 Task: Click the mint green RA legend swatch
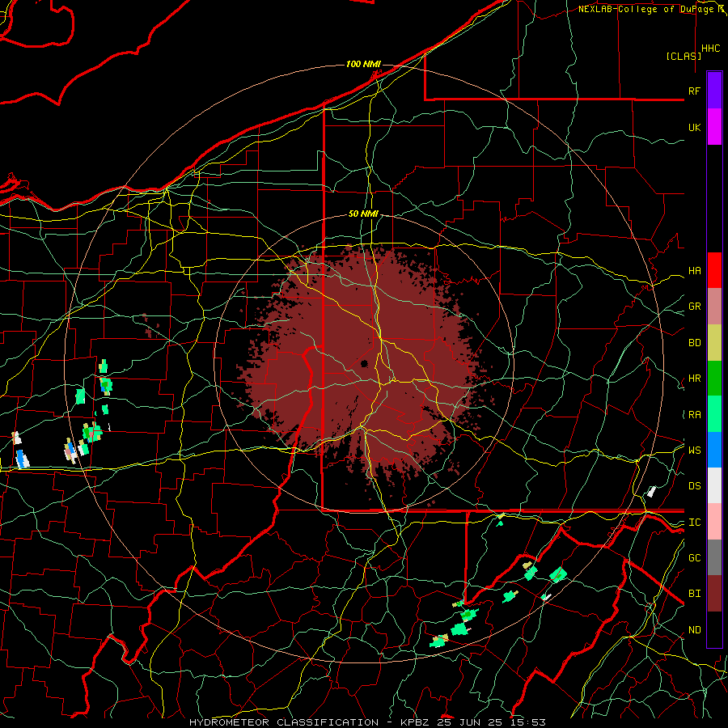tap(714, 414)
